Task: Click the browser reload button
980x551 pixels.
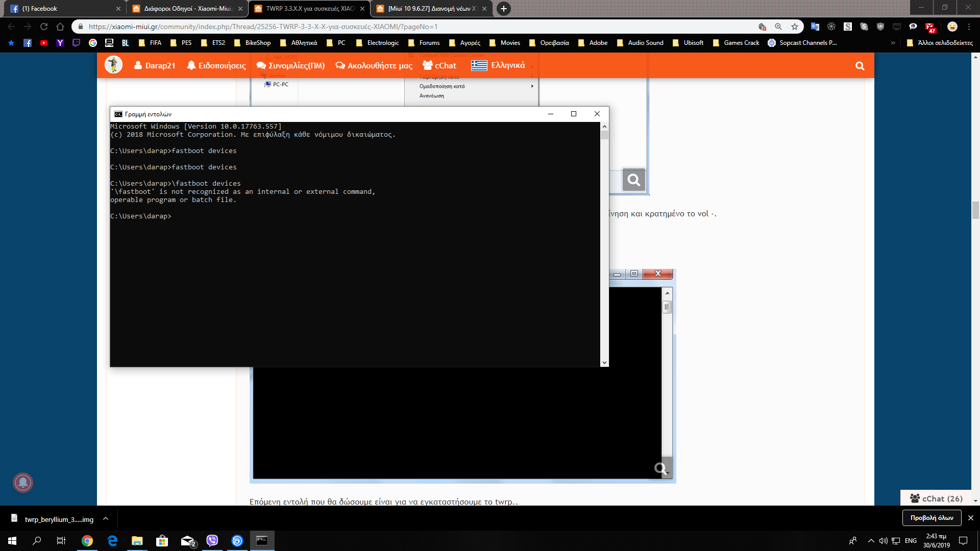Action: 44,27
